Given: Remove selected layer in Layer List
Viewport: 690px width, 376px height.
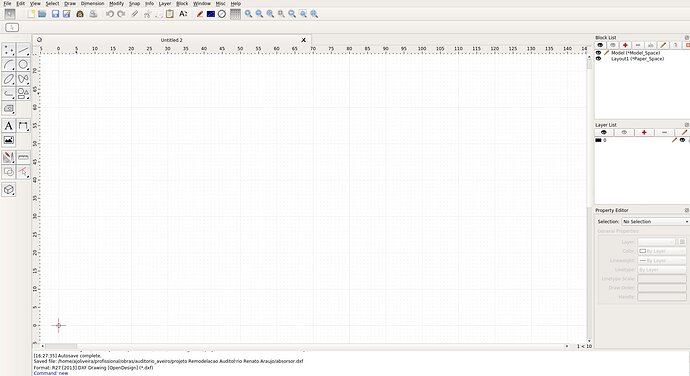Looking at the screenshot, I should click(664, 133).
